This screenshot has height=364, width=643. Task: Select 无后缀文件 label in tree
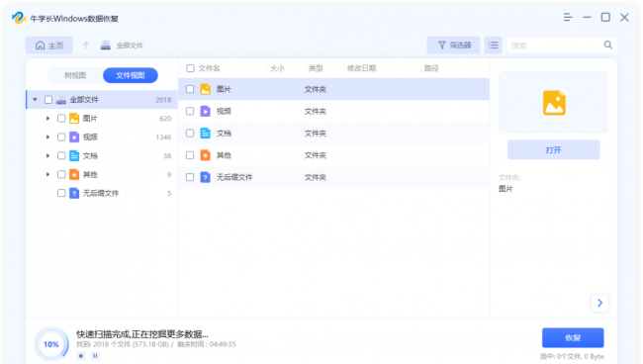[101, 193]
